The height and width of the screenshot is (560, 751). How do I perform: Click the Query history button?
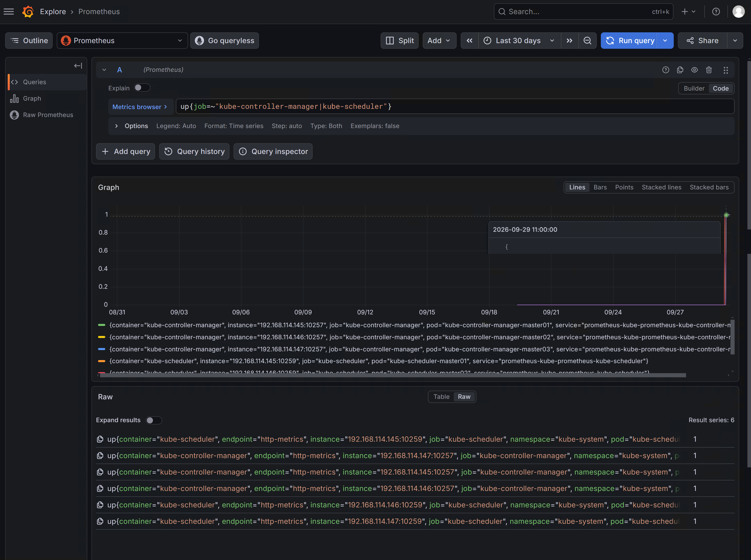[194, 151]
